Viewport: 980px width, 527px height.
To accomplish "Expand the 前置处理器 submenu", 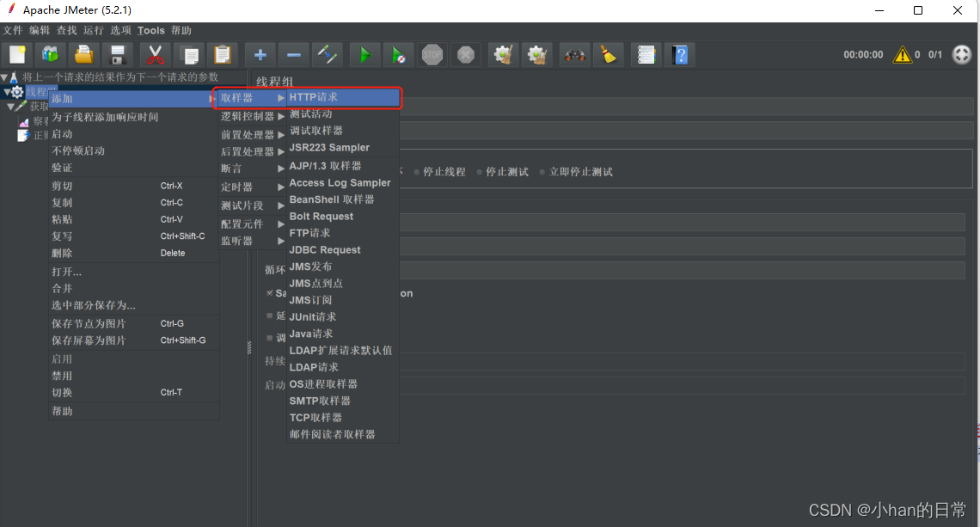I will click(x=252, y=134).
